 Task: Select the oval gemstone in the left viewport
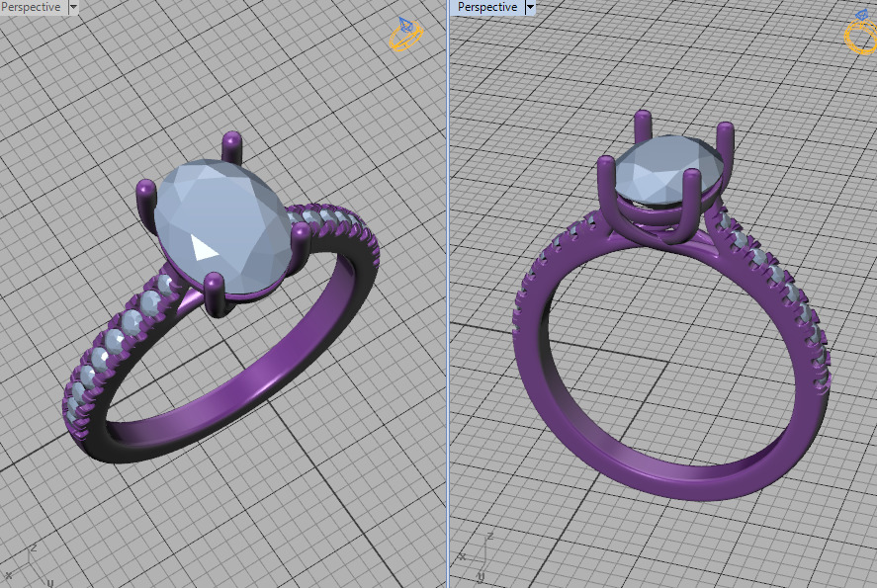pos(222,228)
